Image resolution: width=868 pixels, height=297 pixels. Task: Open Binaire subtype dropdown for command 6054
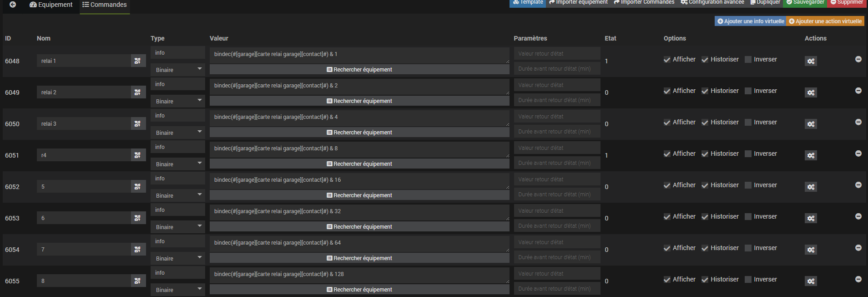click(178, 258)
